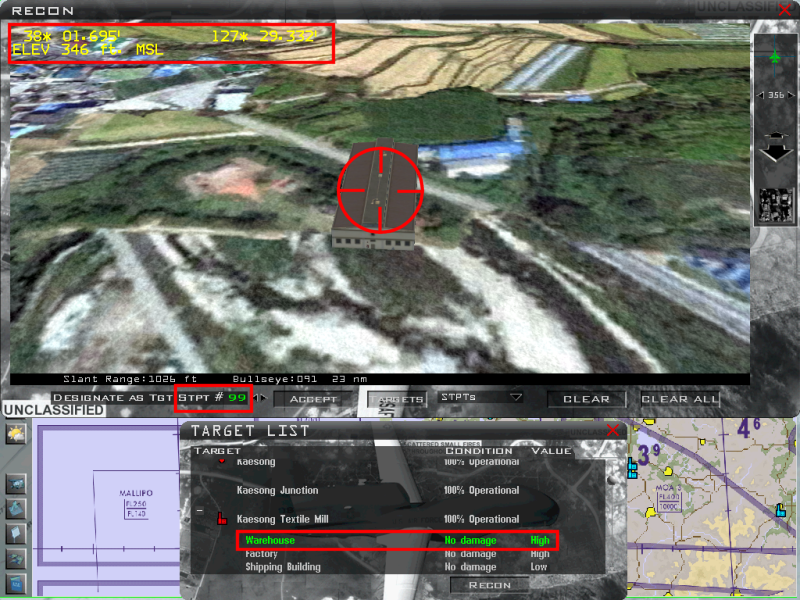This screenshot has width=800, height=600.
Task: Close the Target List panel
Action: (613, 430)
